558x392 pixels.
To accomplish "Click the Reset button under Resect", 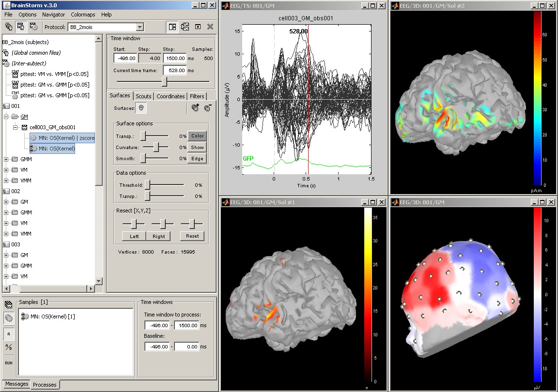I will [x=192, y=236].
